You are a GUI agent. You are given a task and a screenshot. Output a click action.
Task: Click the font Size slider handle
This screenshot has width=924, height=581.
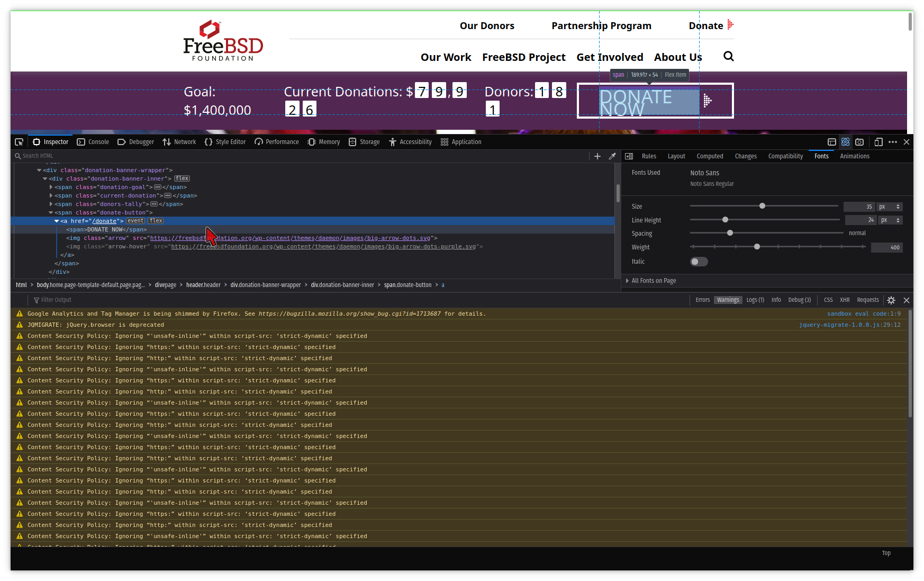(x=762, y=206)
